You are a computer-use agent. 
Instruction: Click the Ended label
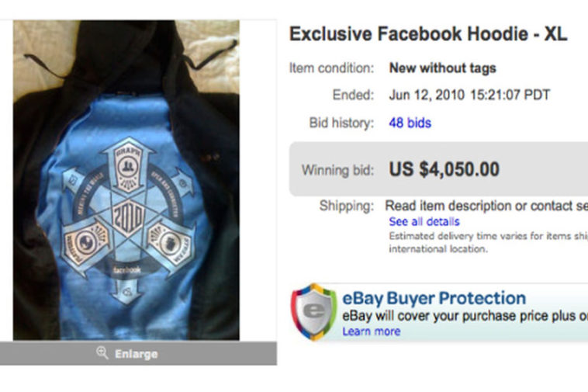click(353, 95)
